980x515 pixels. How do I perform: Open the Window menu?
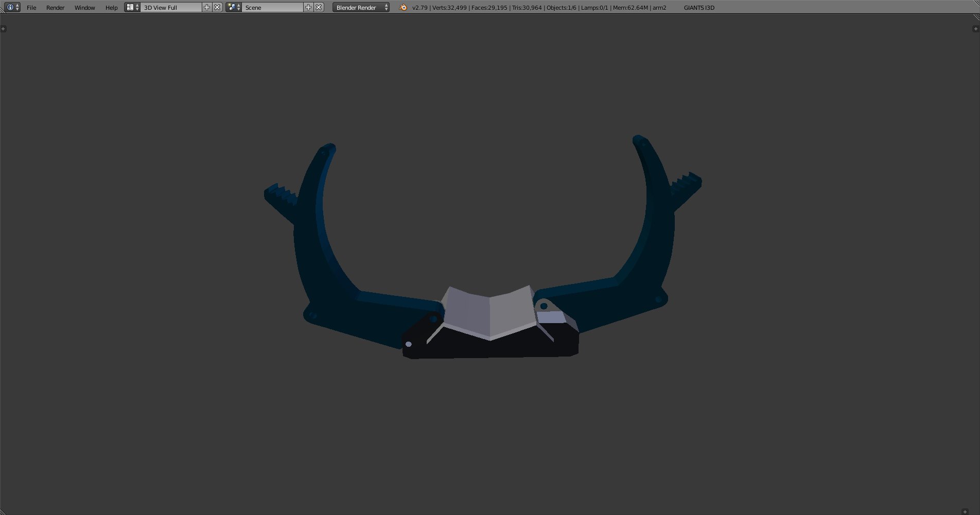coord(84,8)
